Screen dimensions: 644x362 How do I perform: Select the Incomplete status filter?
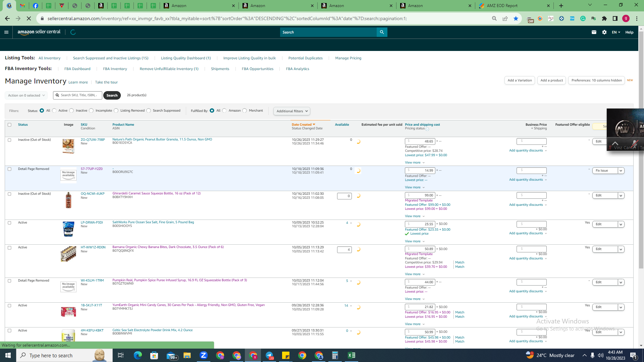coord(91,111)
